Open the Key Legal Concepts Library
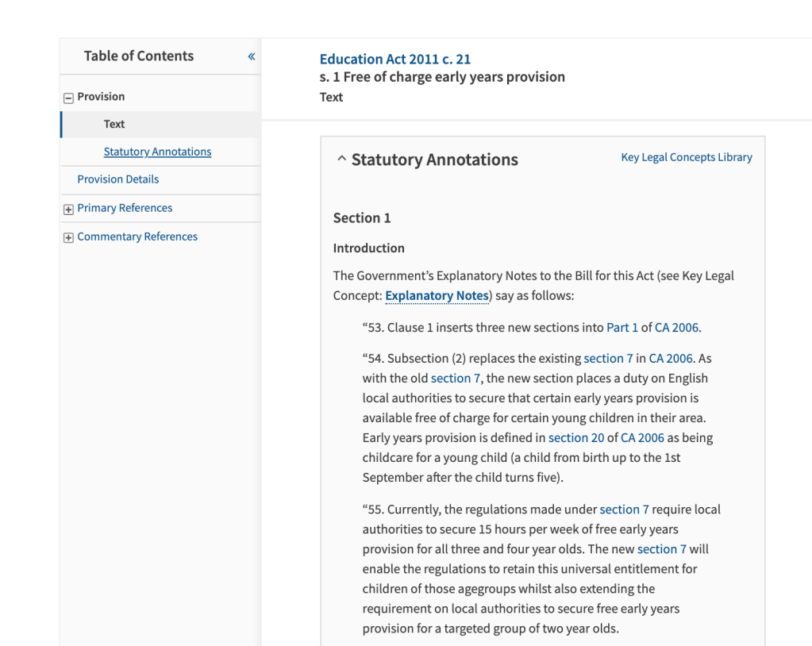 tap(686, 157)
